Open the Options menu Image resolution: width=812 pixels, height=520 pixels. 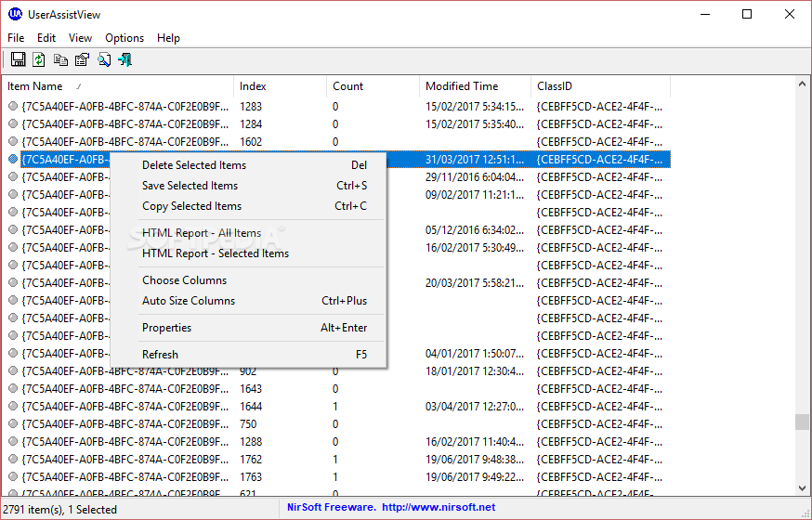click(x=124, y=38)
